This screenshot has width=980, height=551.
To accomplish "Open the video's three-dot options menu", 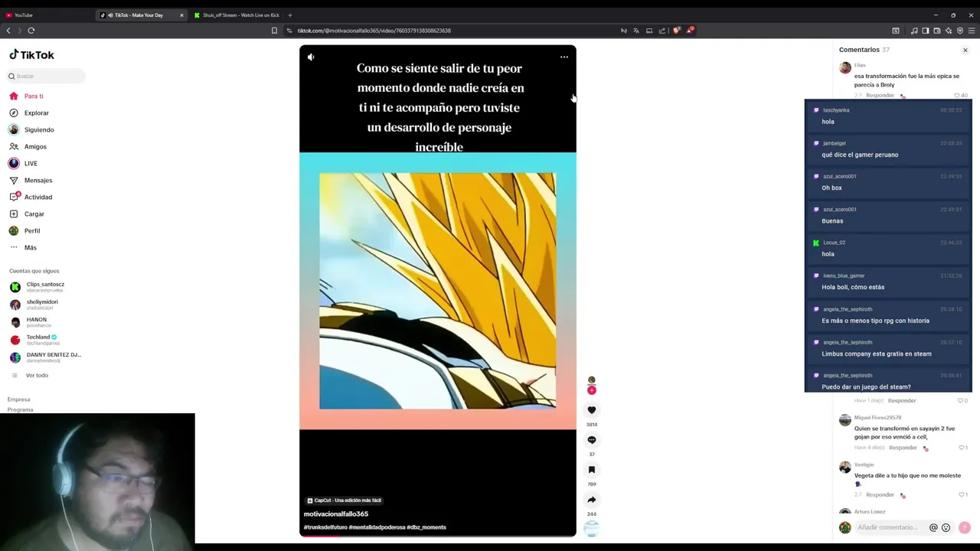I will click(564, 57).
